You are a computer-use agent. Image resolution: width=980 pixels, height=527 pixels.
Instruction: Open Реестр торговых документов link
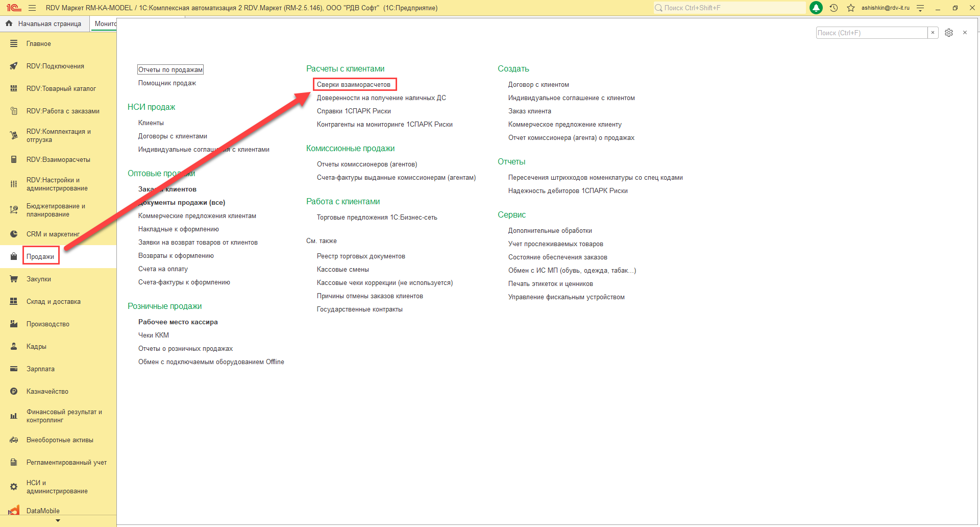coord(361,256)
